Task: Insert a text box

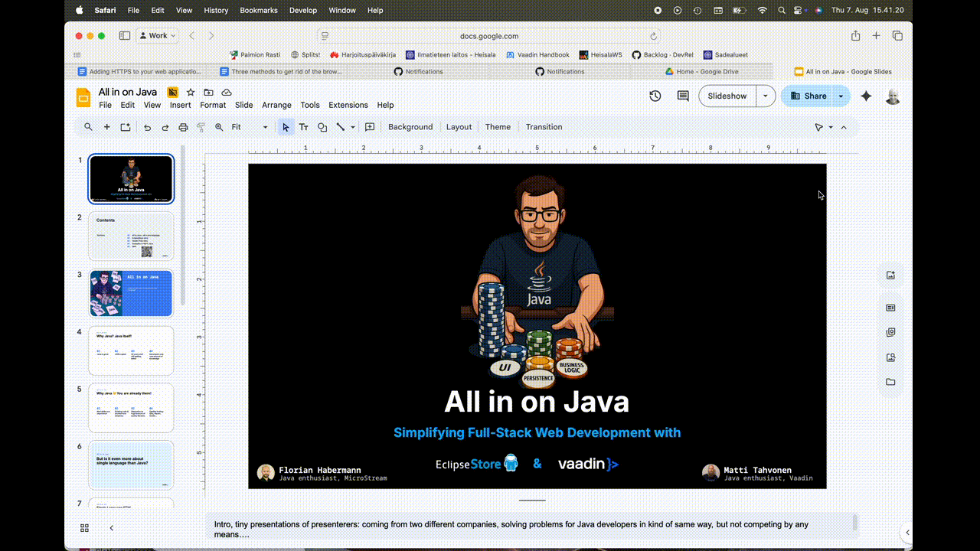Action: tap(304, 126)
